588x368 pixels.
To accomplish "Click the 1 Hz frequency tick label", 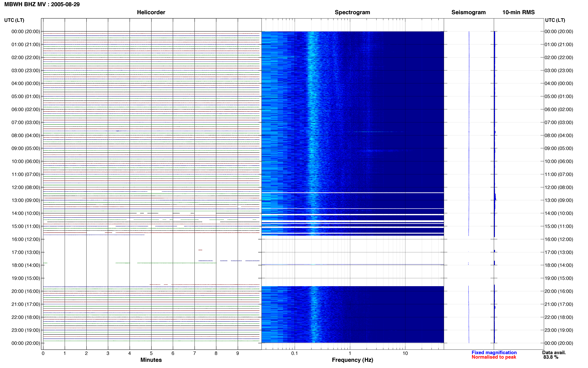I will click(350, 353).
